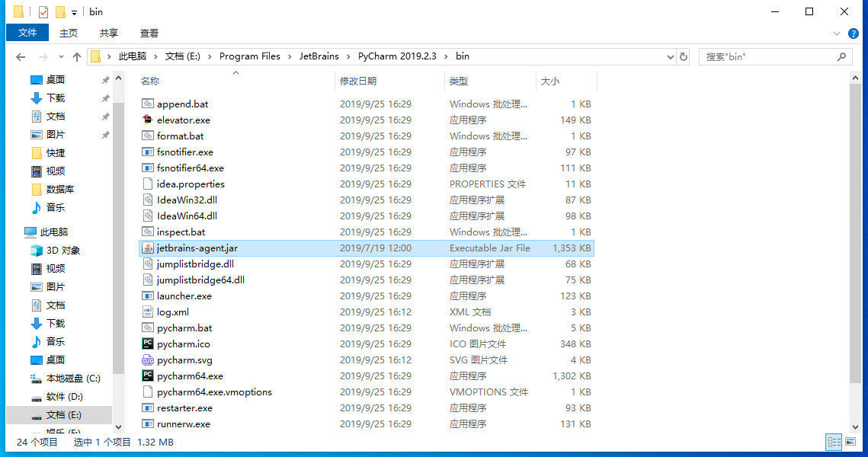The width and height of the screenshot is (868, 457).
Task: Expand breadcrumb arrow after Program Files
Action: coord(290,56)
